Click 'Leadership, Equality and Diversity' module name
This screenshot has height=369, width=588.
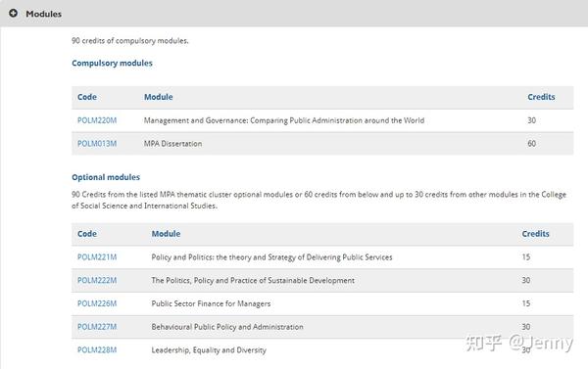[x=209, y=349]
